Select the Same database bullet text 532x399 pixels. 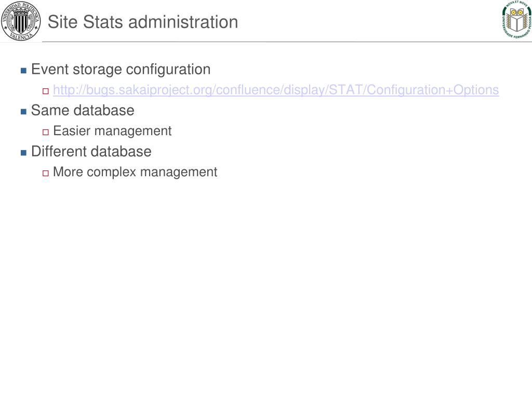click(x=83, y=110)
